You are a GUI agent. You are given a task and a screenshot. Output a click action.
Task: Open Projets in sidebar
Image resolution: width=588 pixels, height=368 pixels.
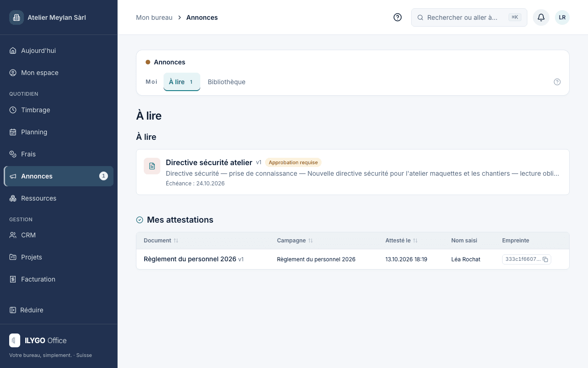pyautogui.click(x=59, y=257)
